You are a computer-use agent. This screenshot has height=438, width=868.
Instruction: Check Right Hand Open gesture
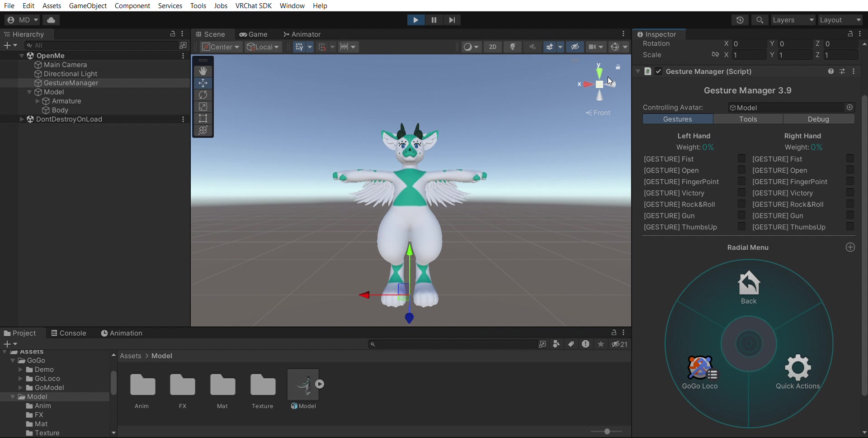click(850, 170)
